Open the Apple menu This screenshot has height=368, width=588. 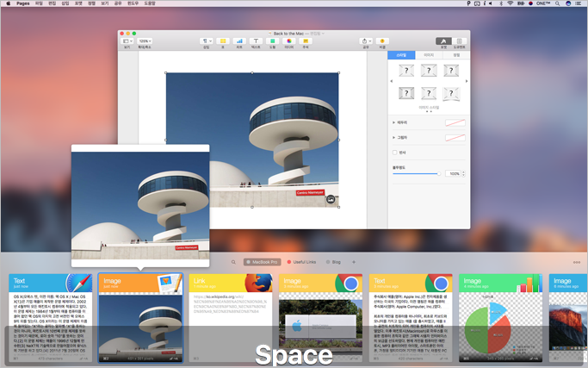pos(8,3)
